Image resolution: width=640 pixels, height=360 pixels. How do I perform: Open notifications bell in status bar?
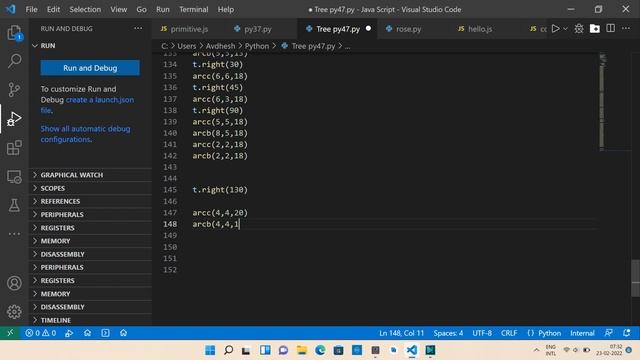pos(627,333)
